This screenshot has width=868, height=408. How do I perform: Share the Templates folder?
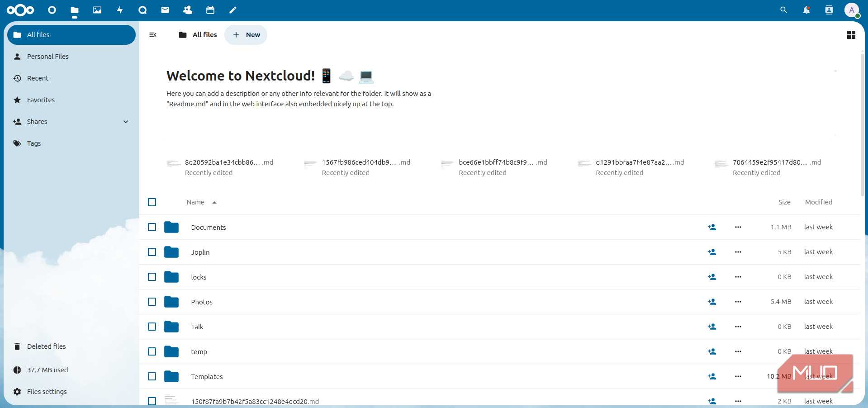pos(712,376)
